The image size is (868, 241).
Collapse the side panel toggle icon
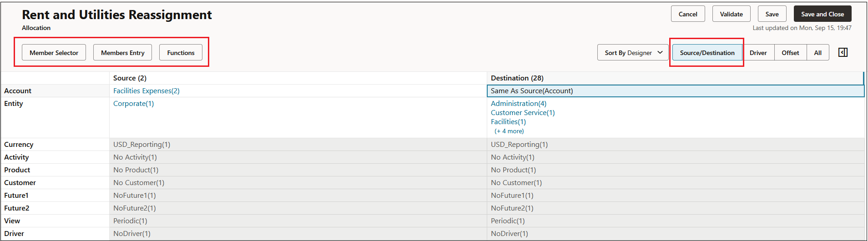(x=843, y=53)
